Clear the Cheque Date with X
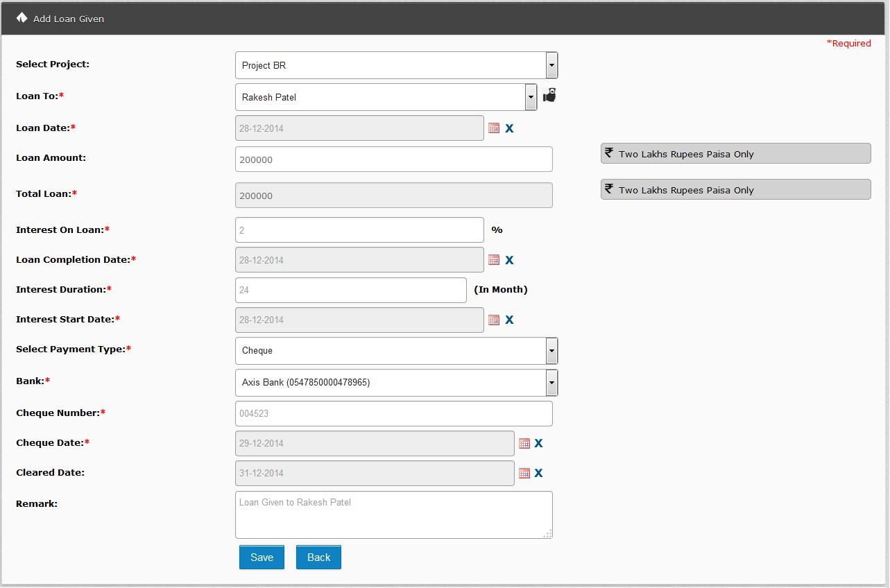This screenshot has width=890, height=588. (538, 443)
